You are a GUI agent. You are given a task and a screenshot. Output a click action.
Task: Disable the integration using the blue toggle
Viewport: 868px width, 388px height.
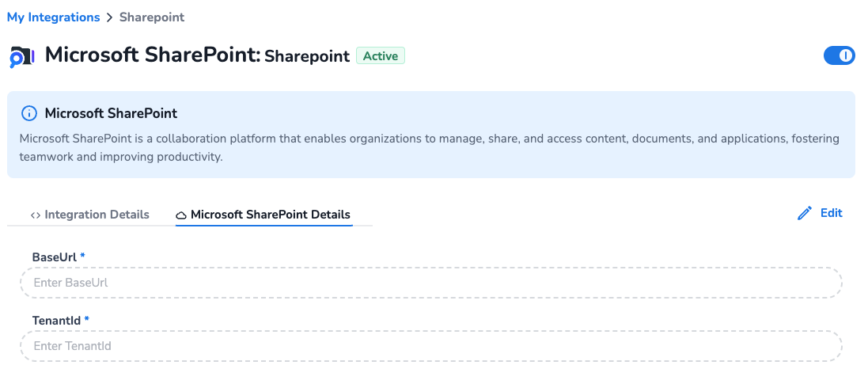(839, 55)
